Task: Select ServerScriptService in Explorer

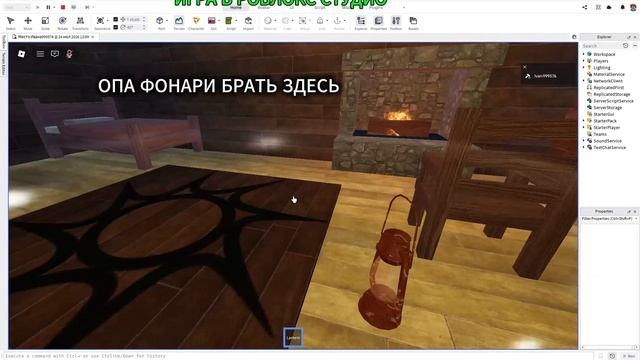Action: click(x=613, y=101)
